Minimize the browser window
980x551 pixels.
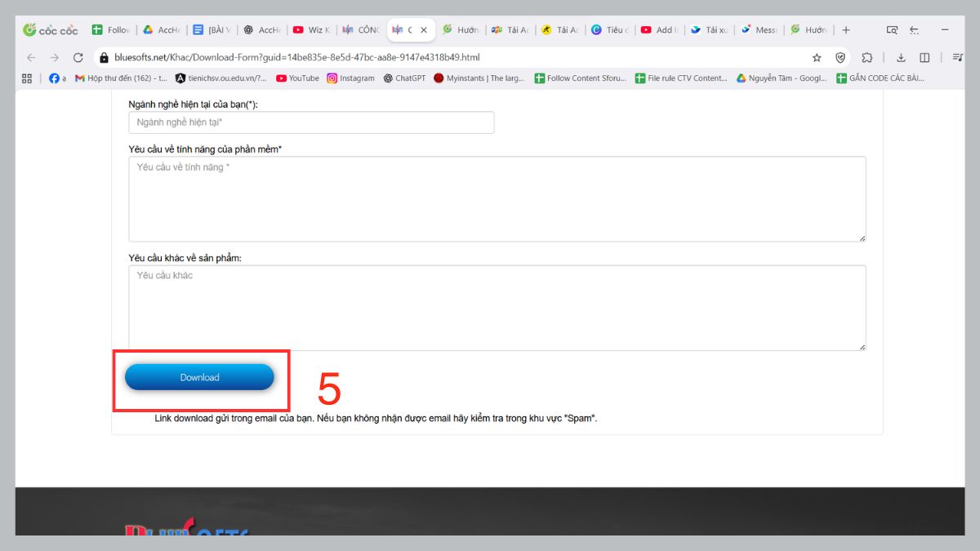(945, 30)
